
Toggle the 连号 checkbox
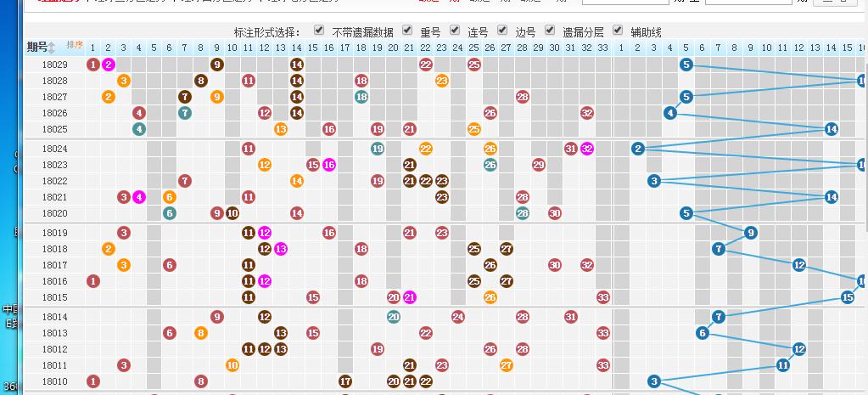tap(455, 31)
